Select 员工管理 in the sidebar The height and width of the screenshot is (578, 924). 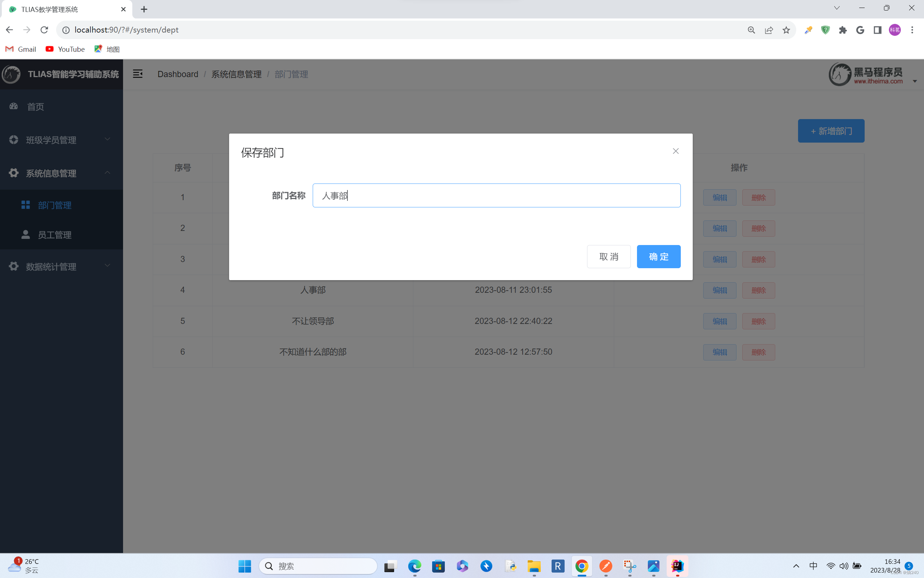click(55, 235)
